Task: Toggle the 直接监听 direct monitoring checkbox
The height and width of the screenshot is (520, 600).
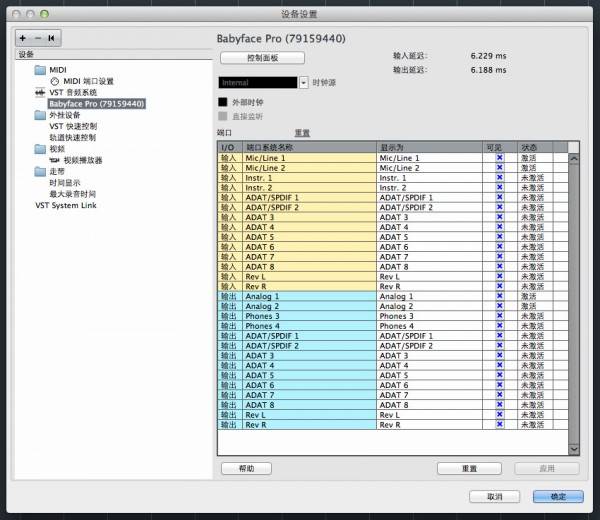Action: coord(223,116)
